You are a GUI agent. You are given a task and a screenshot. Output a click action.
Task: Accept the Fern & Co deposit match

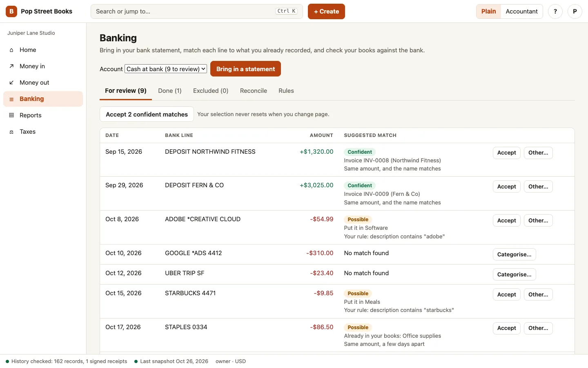coord(507,186)
